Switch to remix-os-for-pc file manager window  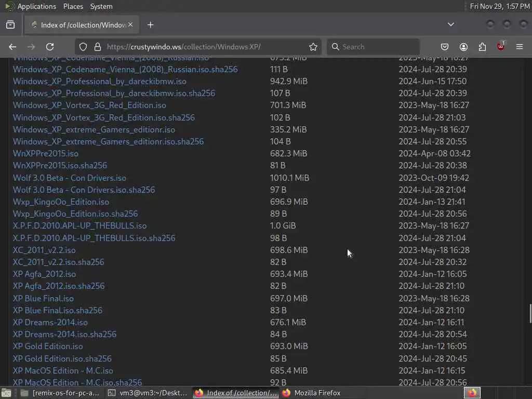tap(60, 393)
